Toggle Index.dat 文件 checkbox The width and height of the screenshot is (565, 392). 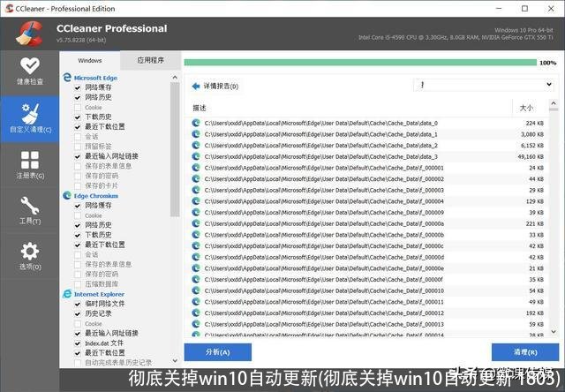[78, 343]
